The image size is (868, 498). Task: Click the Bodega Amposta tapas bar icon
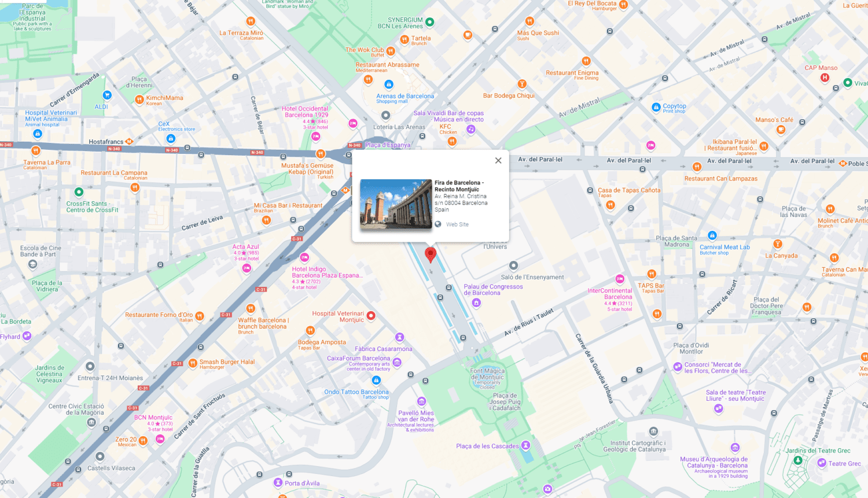coord(310,331)
